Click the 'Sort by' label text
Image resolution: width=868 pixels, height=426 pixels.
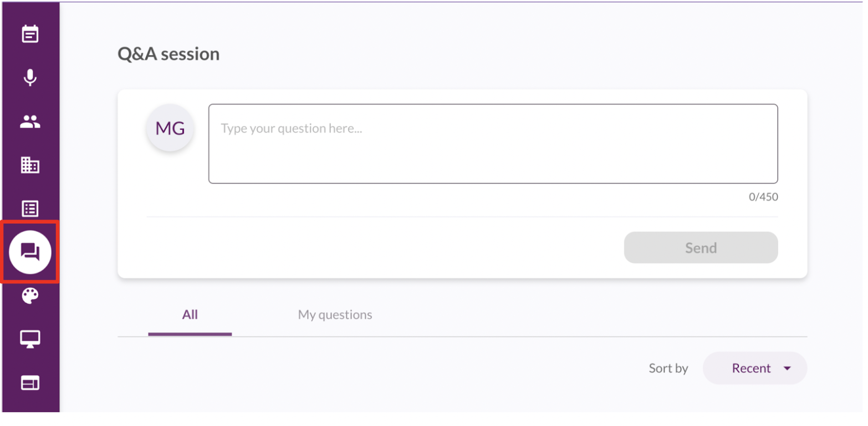click(x=668, y=368)
